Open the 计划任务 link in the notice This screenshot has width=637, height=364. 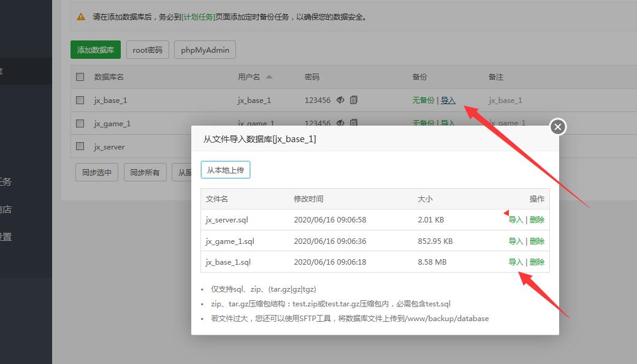pos(198,17)
